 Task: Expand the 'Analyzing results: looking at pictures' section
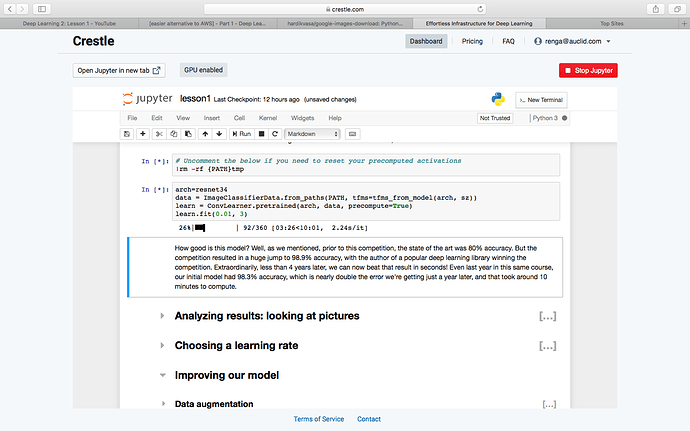point(164,317)
